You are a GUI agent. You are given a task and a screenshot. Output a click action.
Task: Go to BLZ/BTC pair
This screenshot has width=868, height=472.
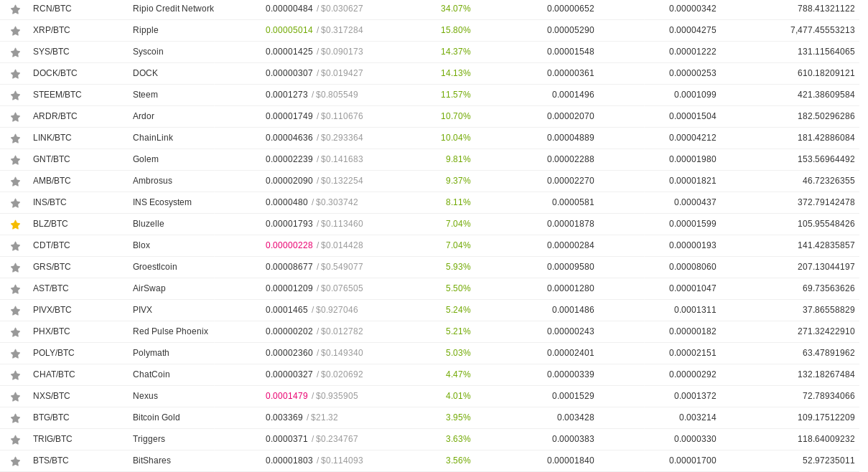50,224
